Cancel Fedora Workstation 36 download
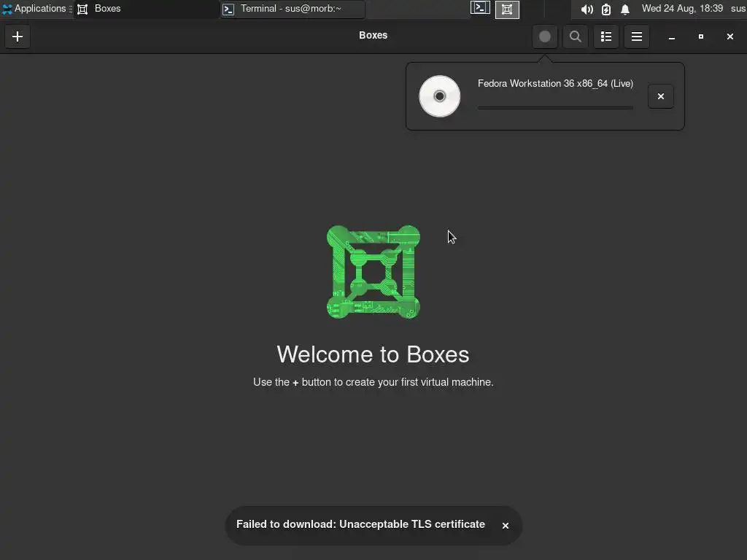The width and height of the screenshot is (747, 560). tap(660, 96)
